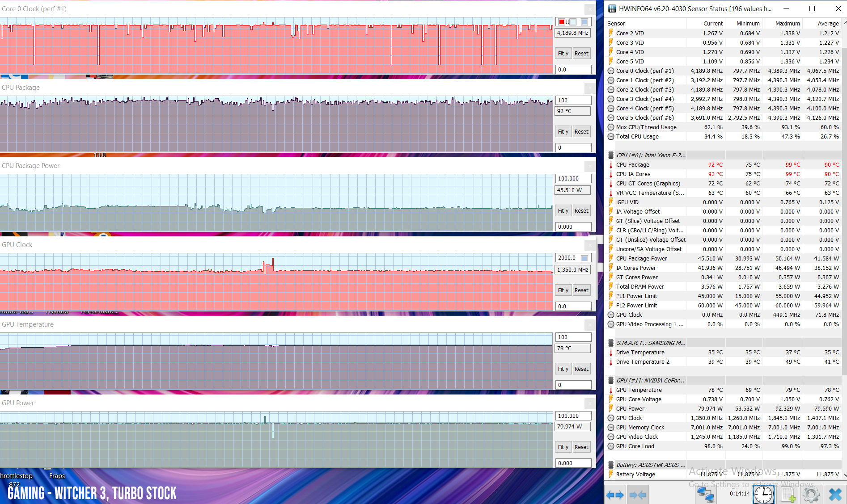The image size is (847, 504).
Task: Click the 100.000 max field in GPU Power graph
Action: click(573, 416)
